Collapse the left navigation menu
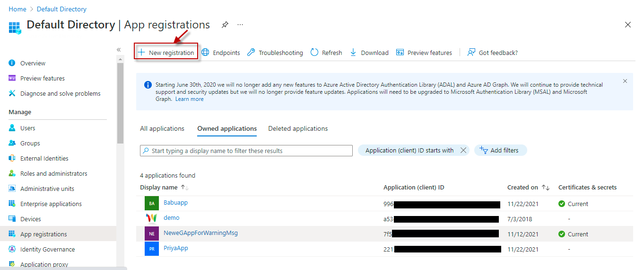Image resolution: width=644 pixels, height=270 pixels. 119,50
